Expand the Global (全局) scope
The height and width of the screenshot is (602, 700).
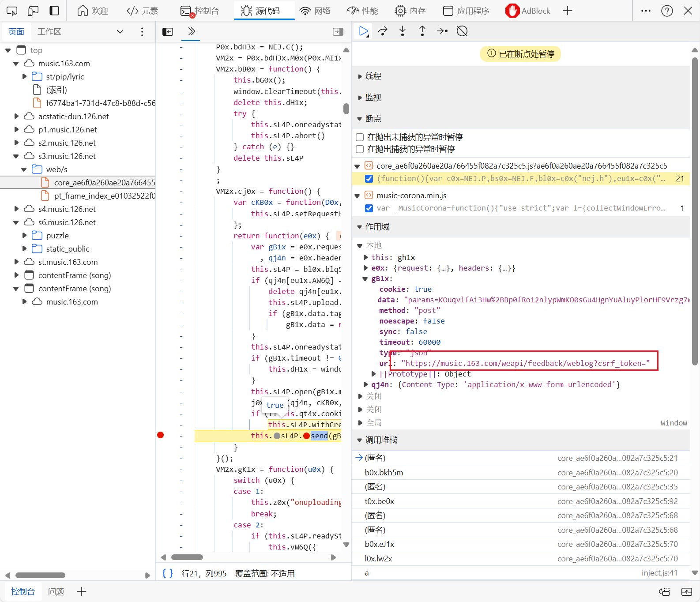pyautogui.click(x=360, y=423)
